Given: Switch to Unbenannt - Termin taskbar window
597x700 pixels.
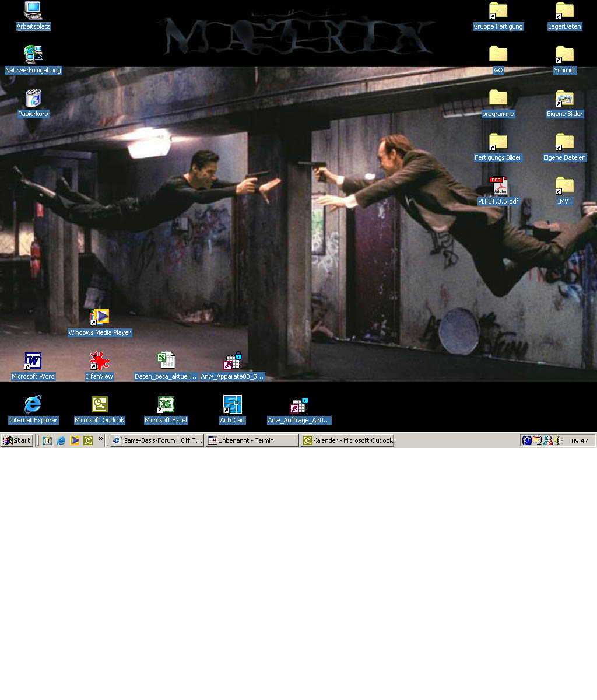Looking at the screenshot, I should tap(252, 440).
